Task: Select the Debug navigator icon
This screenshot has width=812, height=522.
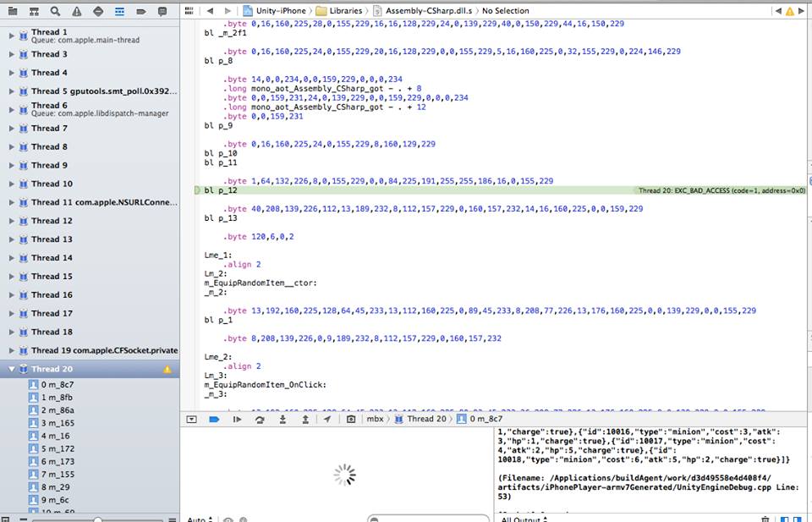Action: 119,11
